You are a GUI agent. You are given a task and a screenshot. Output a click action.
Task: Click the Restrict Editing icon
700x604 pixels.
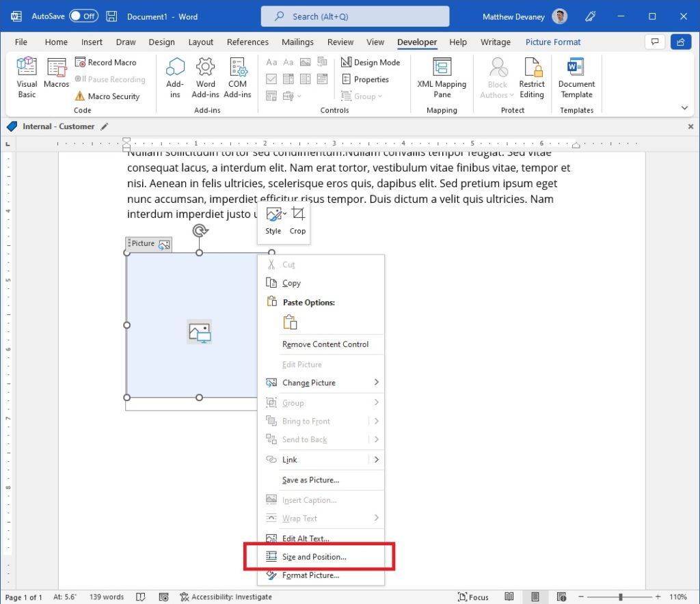532,67
